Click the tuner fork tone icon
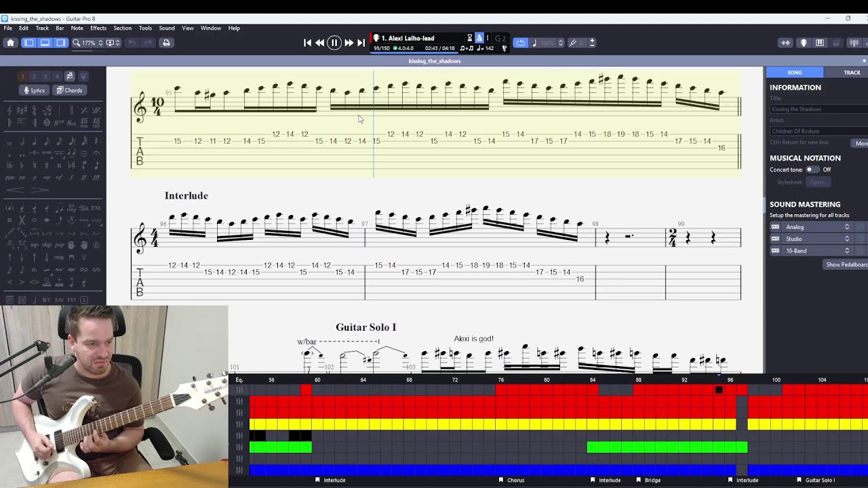This screenshot has width=868, height=488. [574, 43]
